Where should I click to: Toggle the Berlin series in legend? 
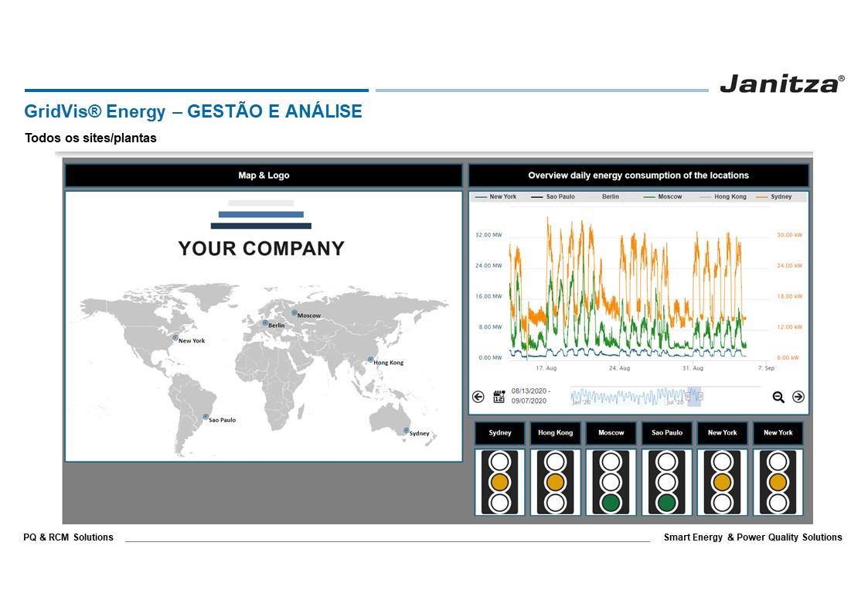click(604, 196)
